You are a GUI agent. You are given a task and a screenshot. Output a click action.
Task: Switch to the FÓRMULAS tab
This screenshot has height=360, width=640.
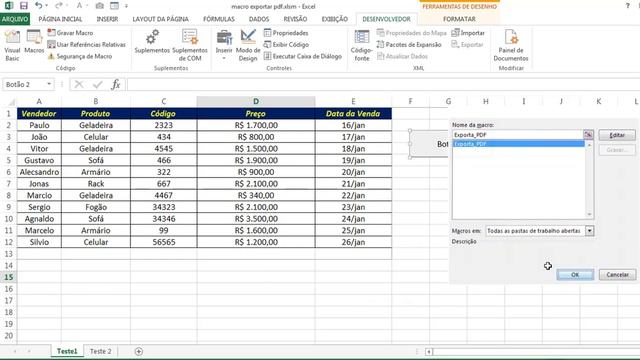pos(219,19)
